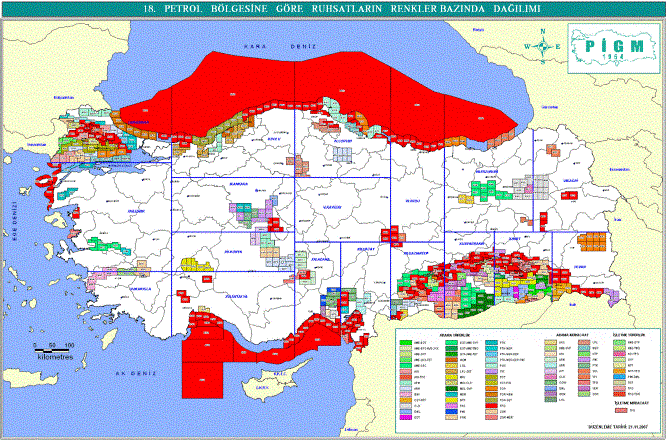Screen dimensions: 666x440
Task: Click the kilometres scale bar
Action: [x=54, y=346]
